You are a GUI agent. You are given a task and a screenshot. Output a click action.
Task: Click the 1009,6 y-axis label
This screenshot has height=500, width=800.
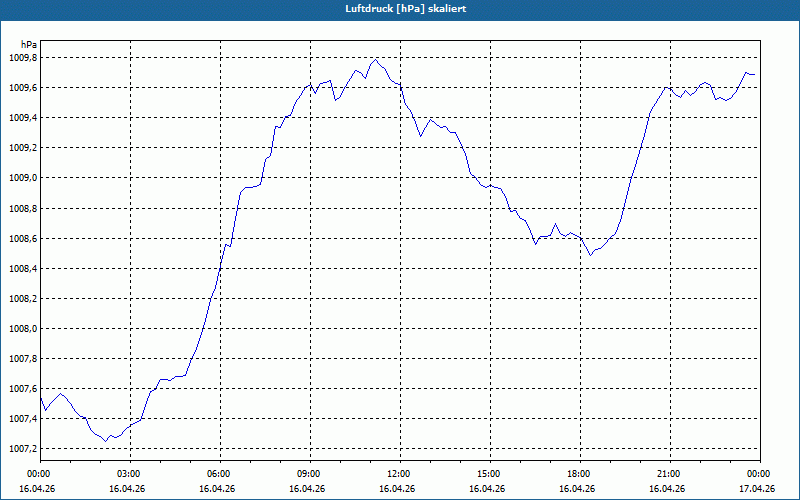tap(23, 88)
